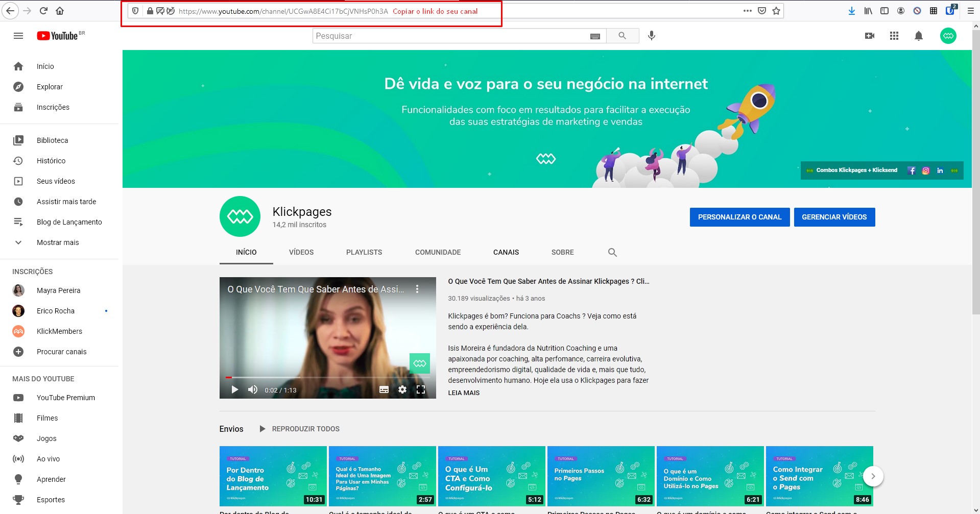Open the account avatar menu
This screenshot has width=980, height=514.
pos(948,36)
